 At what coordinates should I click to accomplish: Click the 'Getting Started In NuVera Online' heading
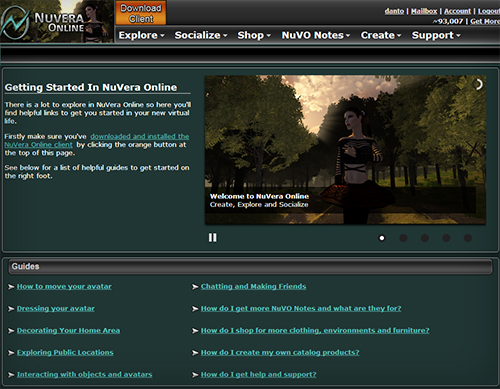pos(91,87)
